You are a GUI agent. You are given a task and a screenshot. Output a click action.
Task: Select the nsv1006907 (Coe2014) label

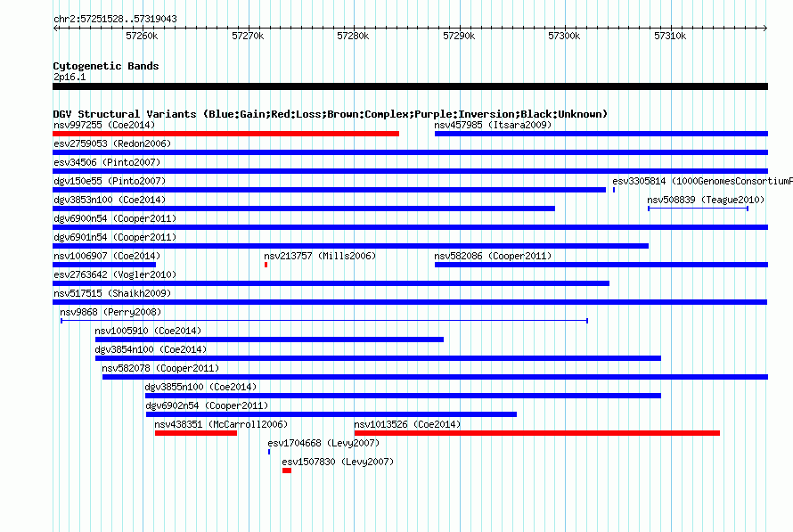click(107, 256)
